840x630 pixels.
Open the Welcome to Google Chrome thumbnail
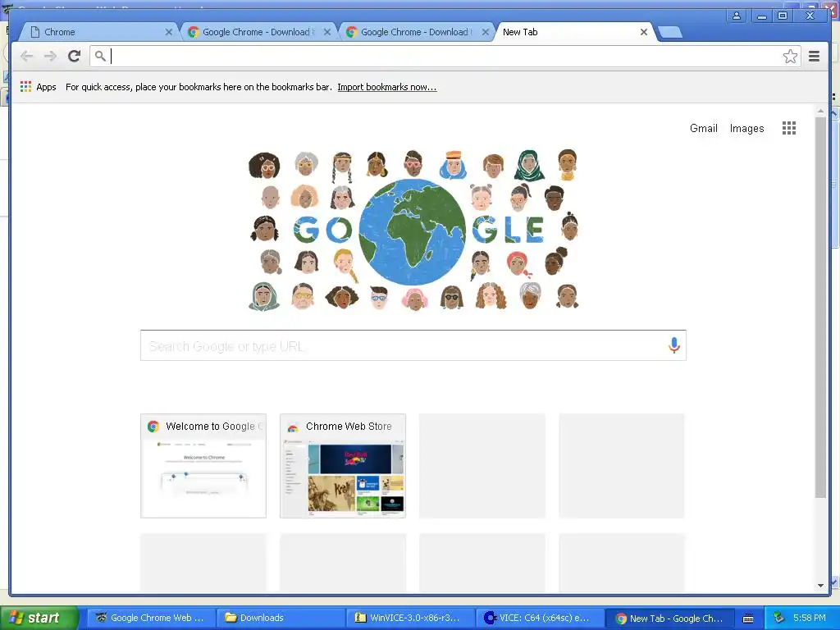[203, 466]
